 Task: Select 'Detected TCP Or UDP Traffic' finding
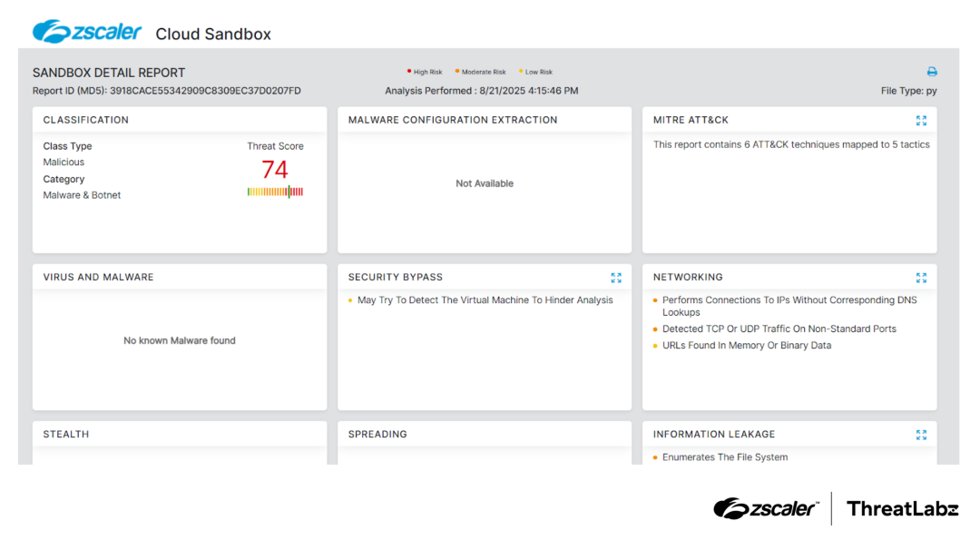[779, 329]
